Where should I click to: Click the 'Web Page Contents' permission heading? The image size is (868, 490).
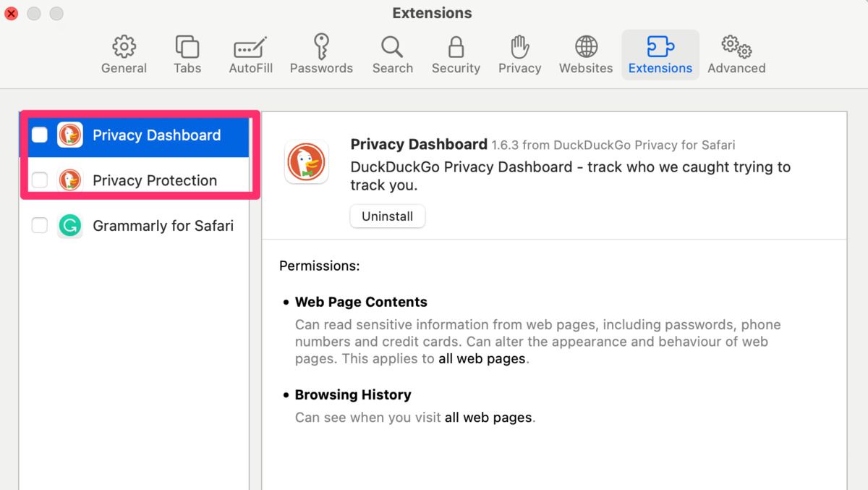pos(361,302)
